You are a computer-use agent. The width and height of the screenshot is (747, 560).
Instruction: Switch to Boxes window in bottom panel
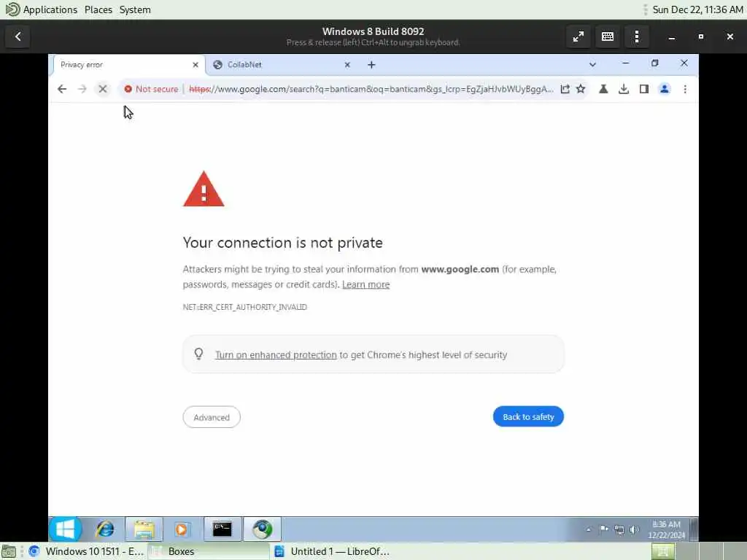point(208,551)
